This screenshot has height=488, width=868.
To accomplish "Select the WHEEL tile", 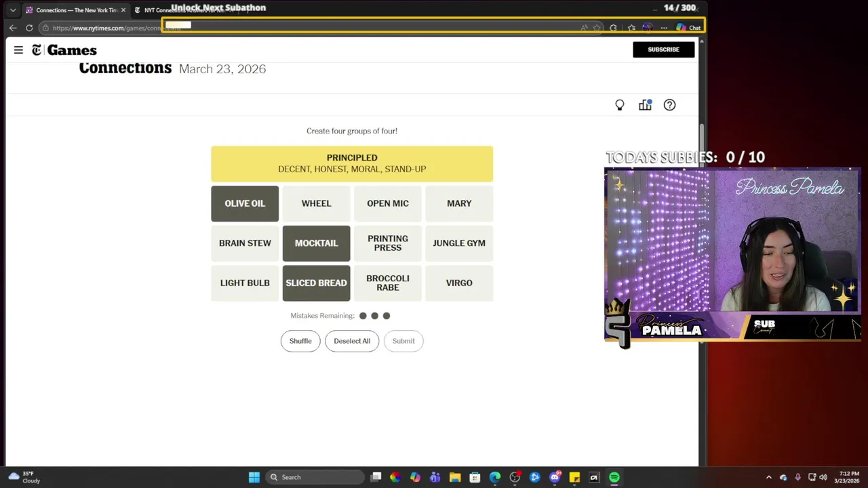I will click(x=316, y=203).
